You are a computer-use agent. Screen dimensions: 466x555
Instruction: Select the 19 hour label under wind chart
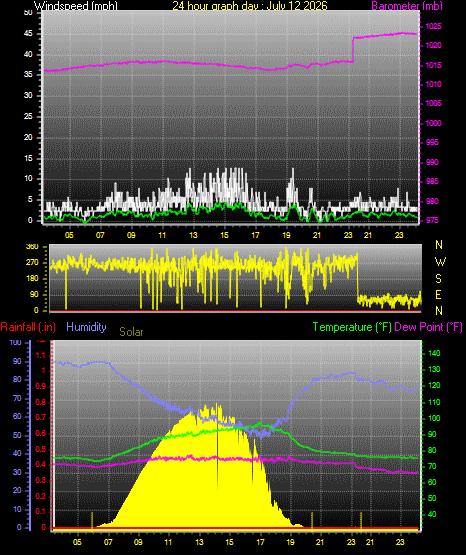coord(286,235)
